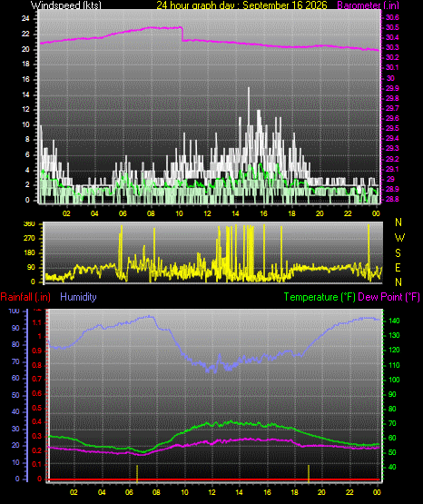Click the Humidity legend label

coord(78,297)
